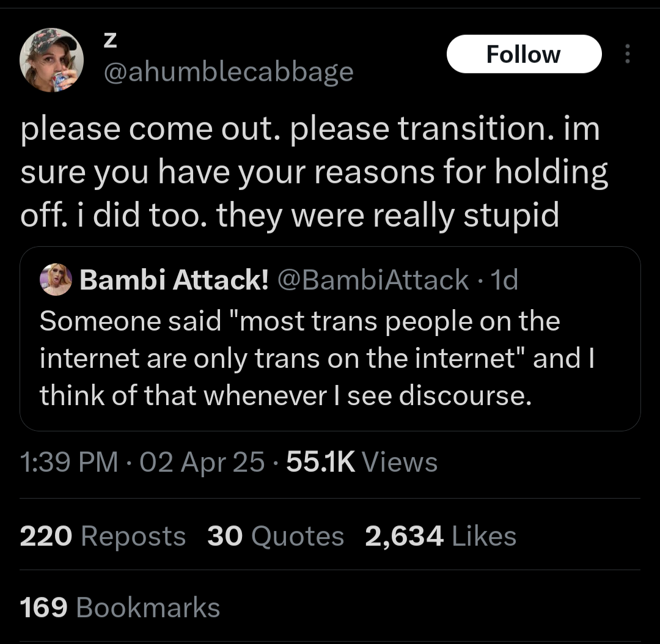Open Z's profile picture avatar
660x644 pixels.
click(x=51, y=60)
